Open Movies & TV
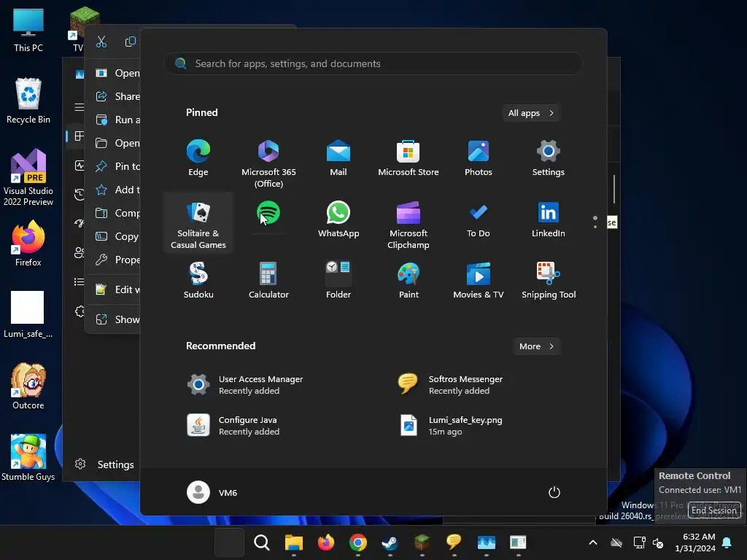This screenshot has width=747, height=560. tap(479, 281)
